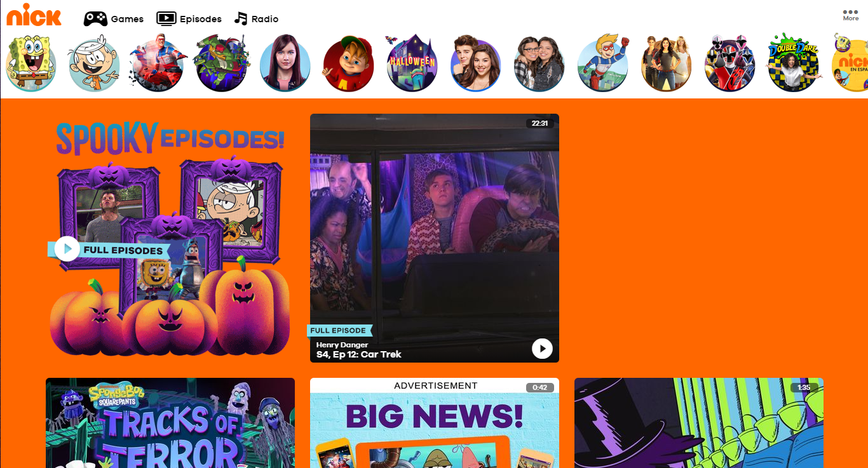Click the 22:31 duration badge
Screen dimensions: 868x468
coord(539,123)
